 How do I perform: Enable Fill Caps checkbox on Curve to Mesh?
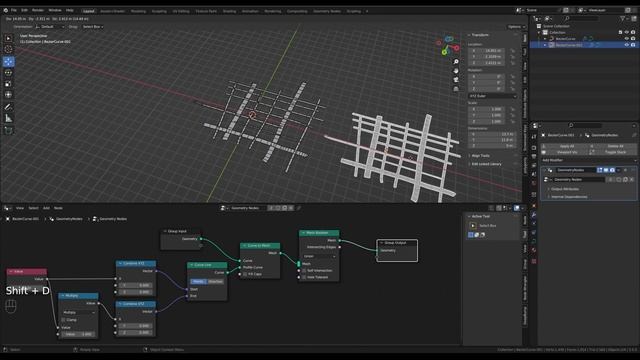click(x=245, y=274)
